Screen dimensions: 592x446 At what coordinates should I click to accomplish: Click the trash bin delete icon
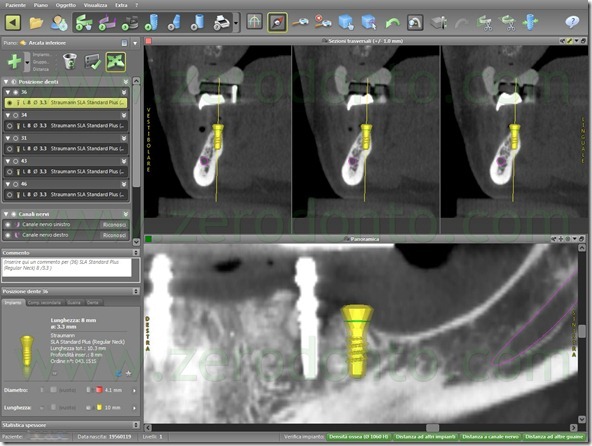click(70, 61)
